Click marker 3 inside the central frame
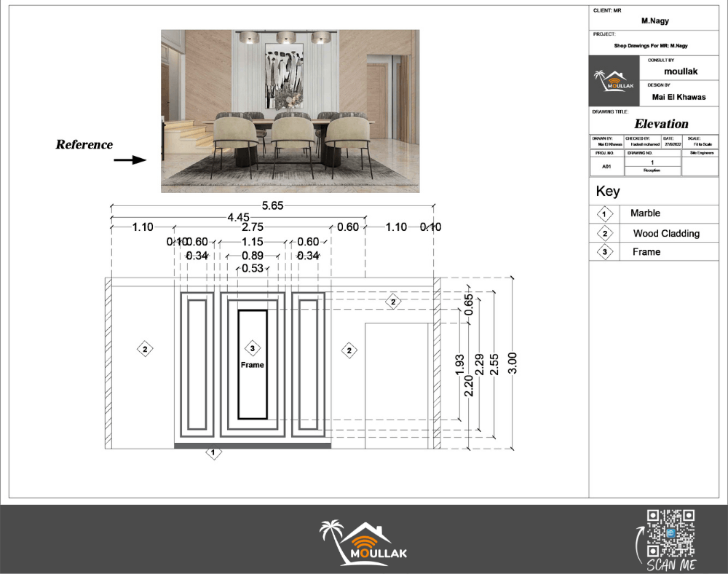The height and width of the screenshot is (574, 728). [253, 347]
